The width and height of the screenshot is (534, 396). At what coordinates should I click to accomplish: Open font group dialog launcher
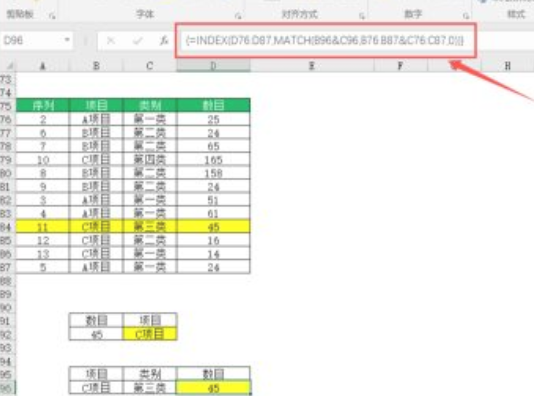pyautogui.click(x=238, y=16)
